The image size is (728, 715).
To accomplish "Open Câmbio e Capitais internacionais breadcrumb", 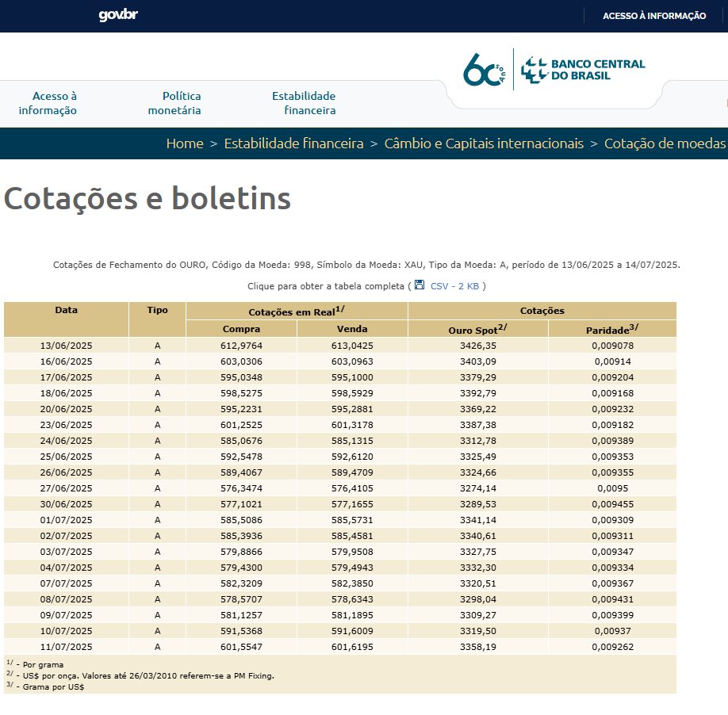I will [x=484, y=143].
